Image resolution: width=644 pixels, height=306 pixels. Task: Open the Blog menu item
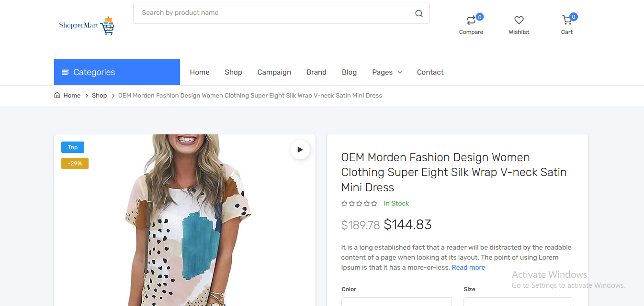[x=349, y=72]
